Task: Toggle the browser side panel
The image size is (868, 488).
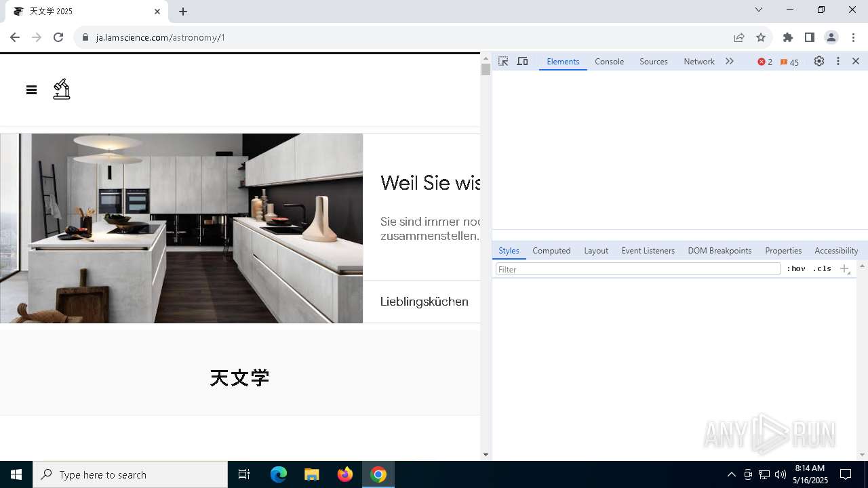Action: click(810, 37)
